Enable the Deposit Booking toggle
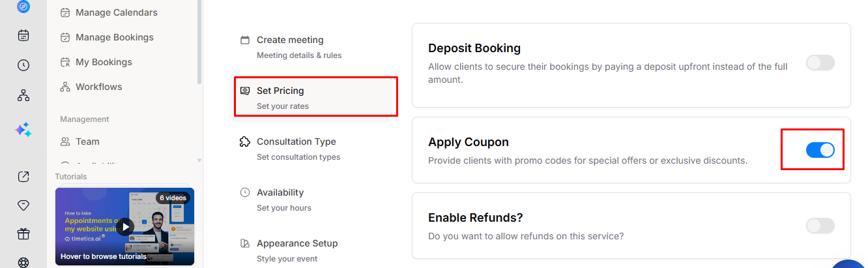Viewport: 868px width, 268px height. pos(820,63)
